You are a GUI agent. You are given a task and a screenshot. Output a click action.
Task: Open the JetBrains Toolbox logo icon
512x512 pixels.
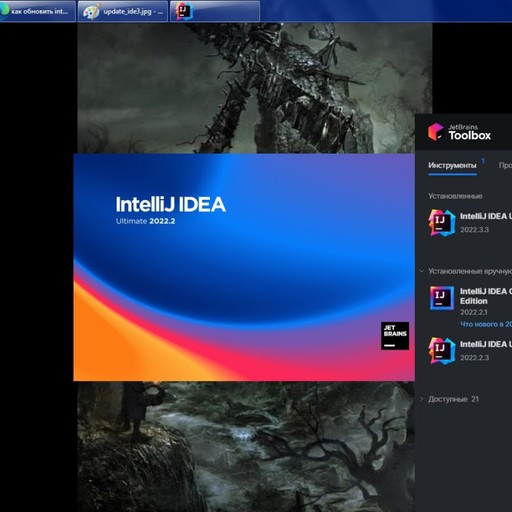click(x=436, y=132)
